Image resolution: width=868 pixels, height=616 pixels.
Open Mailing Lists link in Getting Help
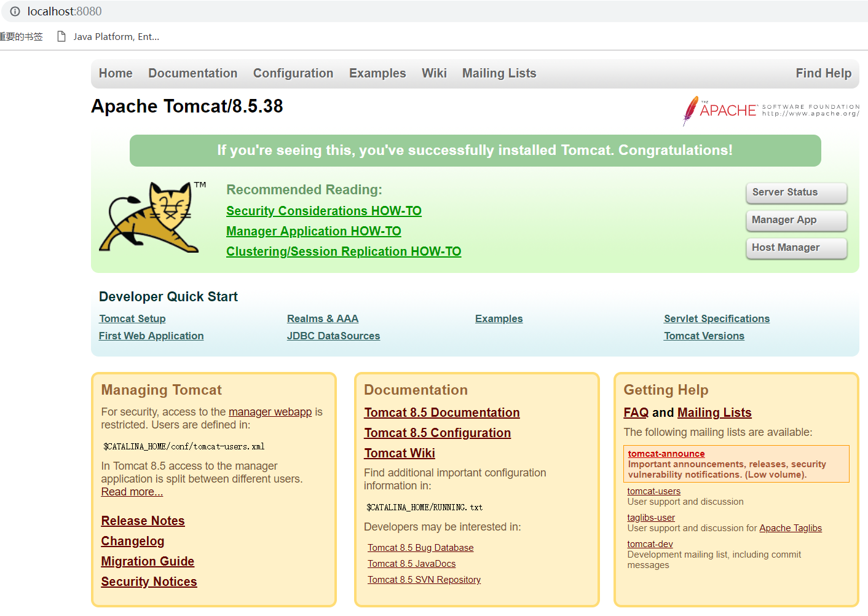coord(714,413)
